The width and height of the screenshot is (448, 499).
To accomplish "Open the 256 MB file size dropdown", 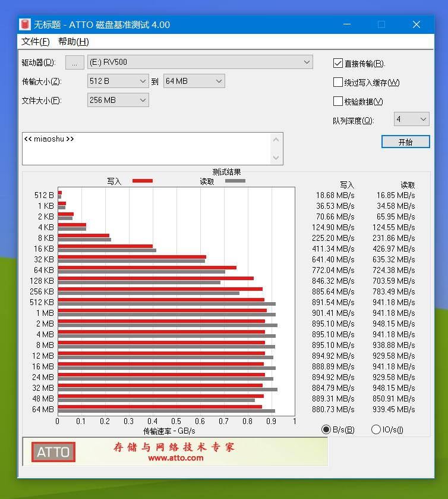I will pos(118,101).
